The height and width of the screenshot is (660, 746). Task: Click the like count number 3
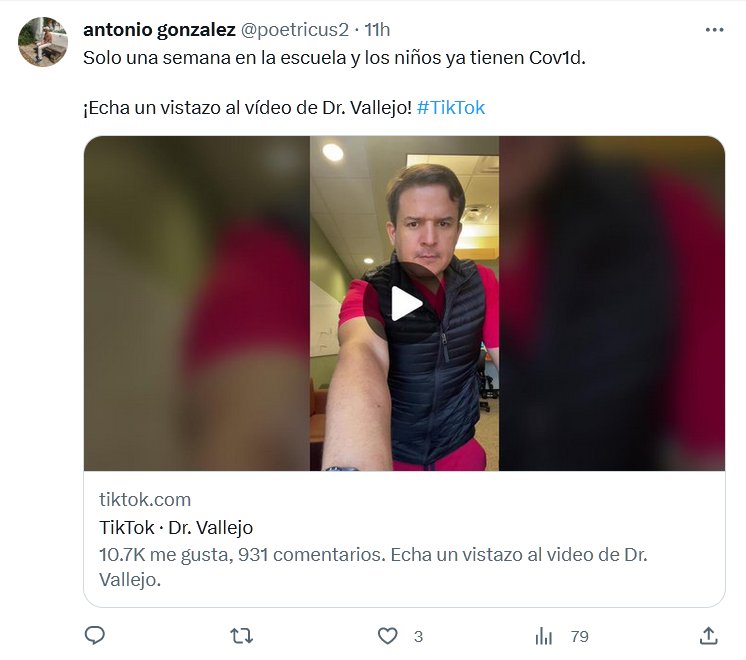(x=418, y=636)
